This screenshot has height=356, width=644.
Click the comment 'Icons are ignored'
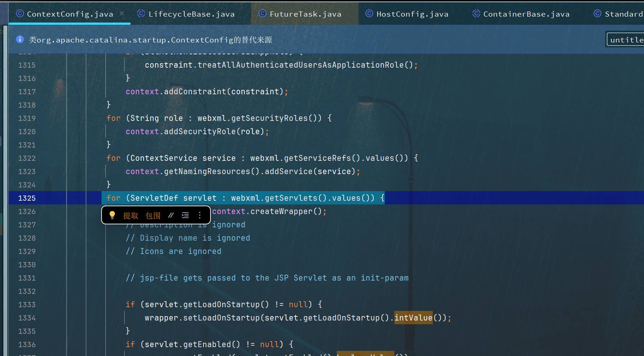tap(174, 251)
